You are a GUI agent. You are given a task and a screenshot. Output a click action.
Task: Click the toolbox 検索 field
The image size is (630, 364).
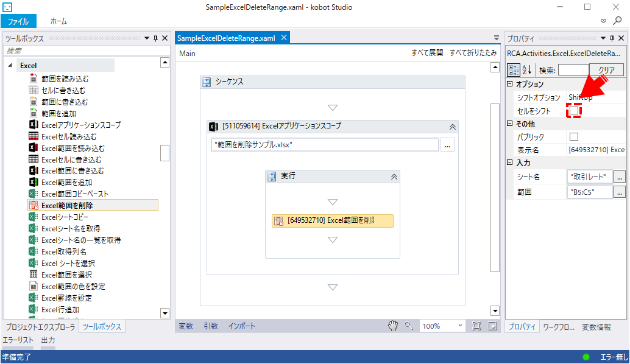tap(86, 51)
